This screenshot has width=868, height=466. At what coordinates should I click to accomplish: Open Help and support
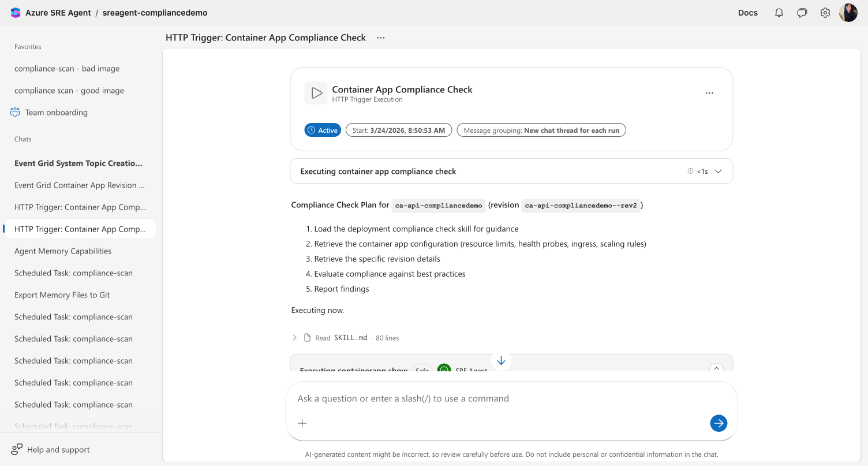coord(50,449)
